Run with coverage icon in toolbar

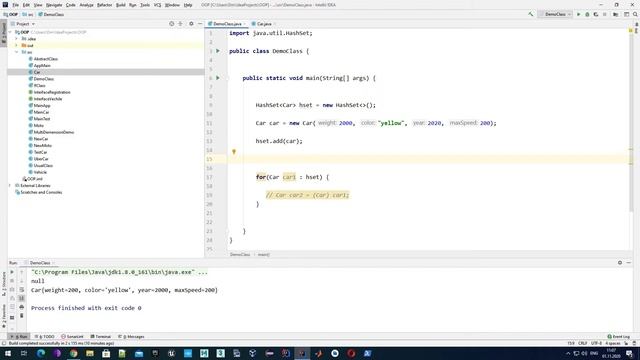[596, 14]
